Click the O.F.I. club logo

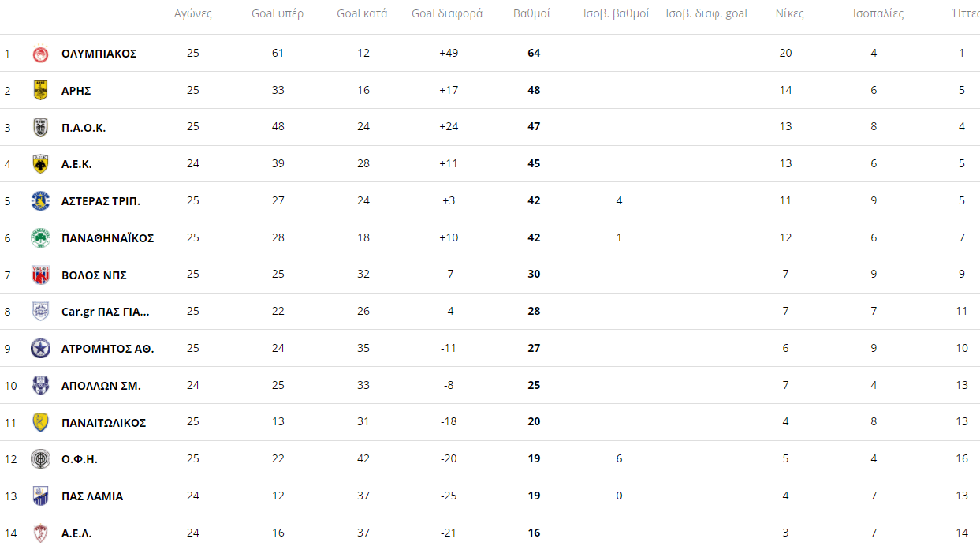click(40, 459)
